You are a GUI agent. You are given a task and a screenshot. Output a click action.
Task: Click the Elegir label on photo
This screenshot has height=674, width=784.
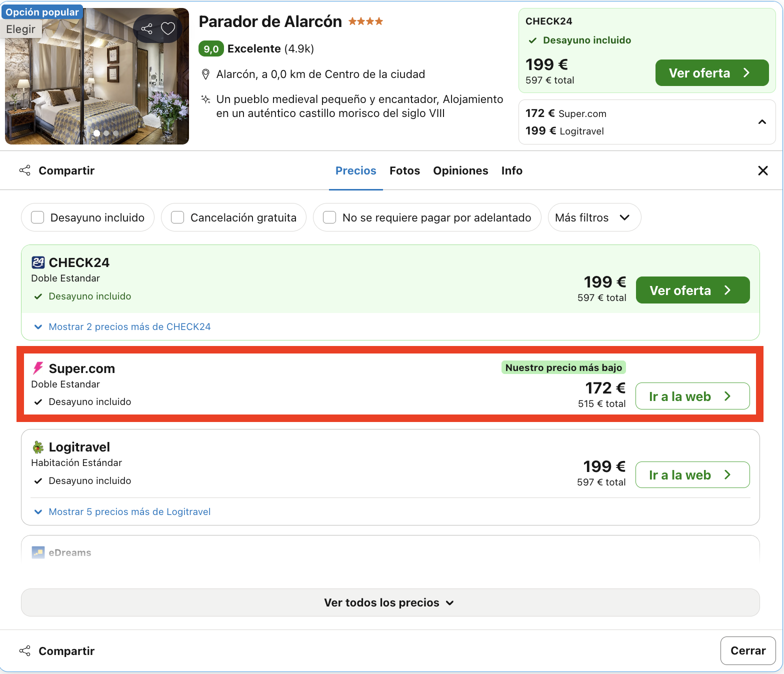[21, 29]
